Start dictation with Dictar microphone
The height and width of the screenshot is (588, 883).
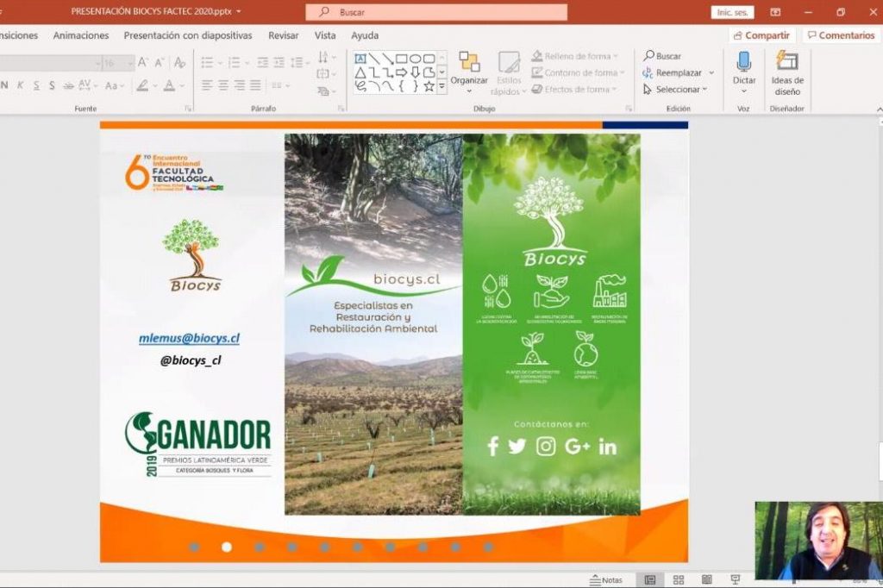pyautogui.click(x=744, y=67)
